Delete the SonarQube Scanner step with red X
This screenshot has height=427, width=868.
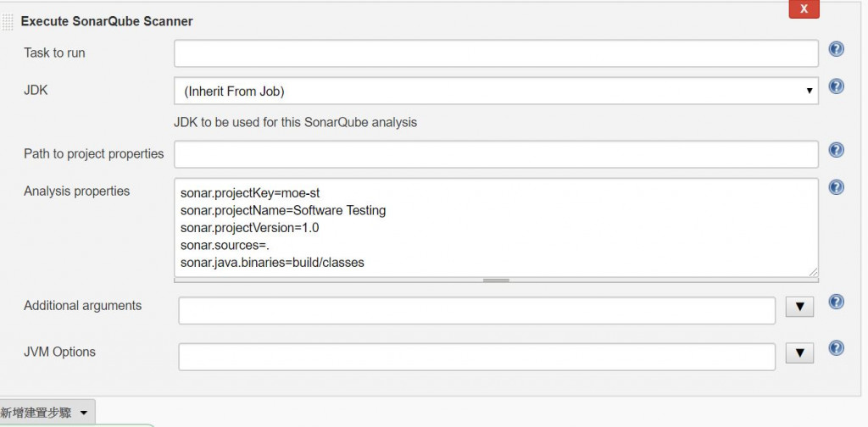click(804, 8)
